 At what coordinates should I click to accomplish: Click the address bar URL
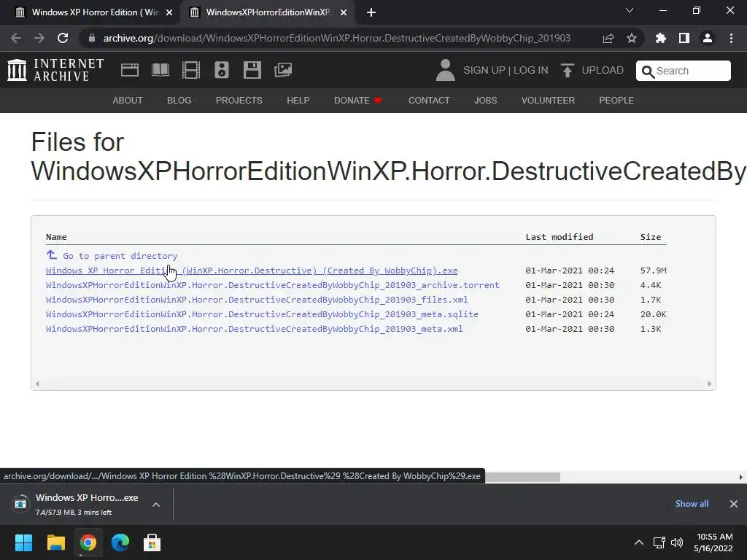(337, 38)
